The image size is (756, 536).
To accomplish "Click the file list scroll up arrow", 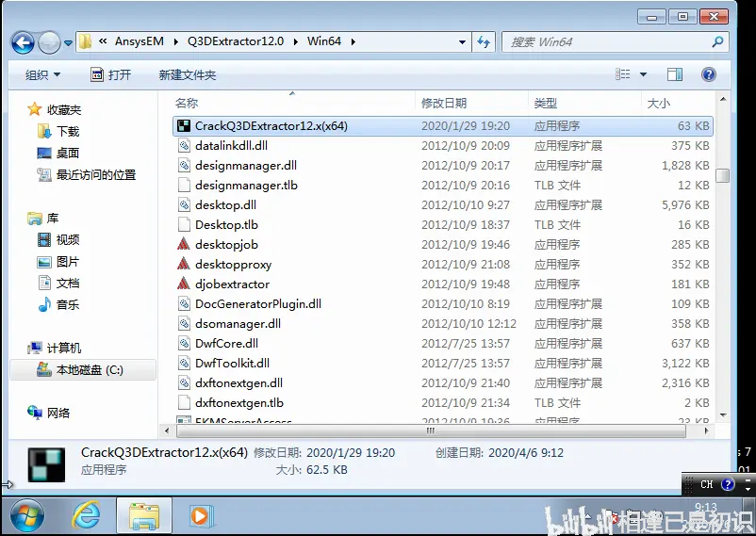I will [723, 99].
